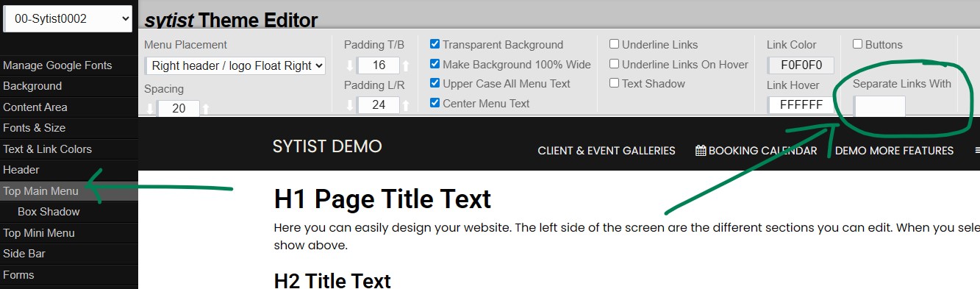
Task: Open the Menu Placement dropdown
Action: tap(235, 66)
